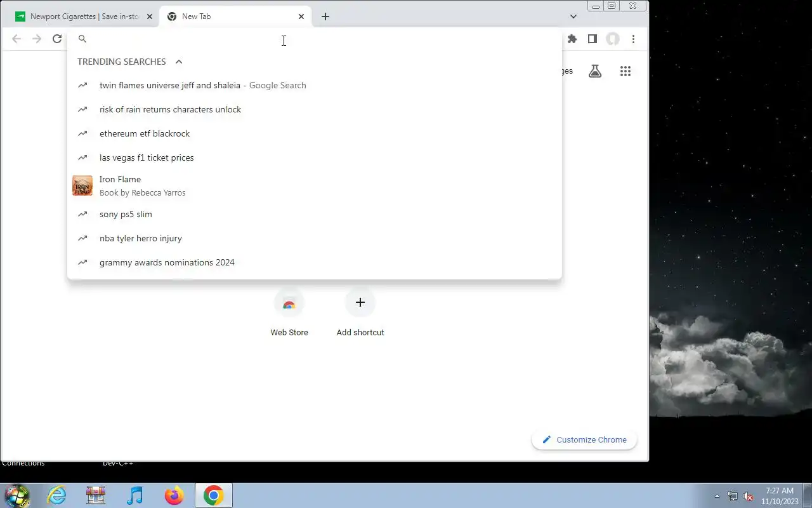The width and height of the screenshot is (812, 508).
Task: Open the Search Labs flask icon
Action: (595, 71)
